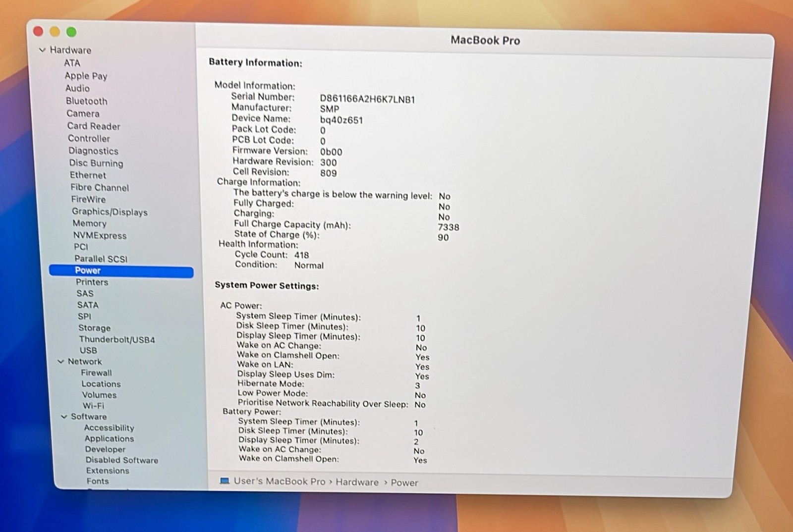Viewport: 793px width, 532px height.
Task: Click the Firmware Version value 0b00
Action: (x=331, y=152)
